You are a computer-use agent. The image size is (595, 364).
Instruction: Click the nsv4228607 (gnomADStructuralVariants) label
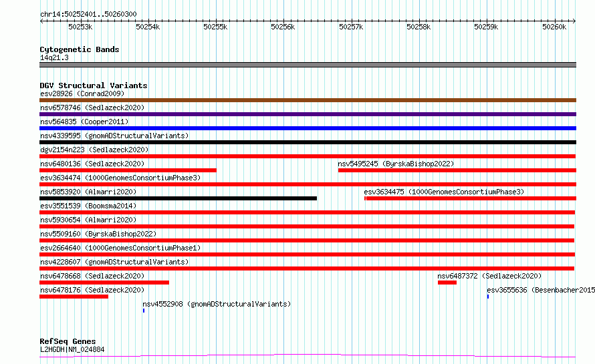point(114,262)
